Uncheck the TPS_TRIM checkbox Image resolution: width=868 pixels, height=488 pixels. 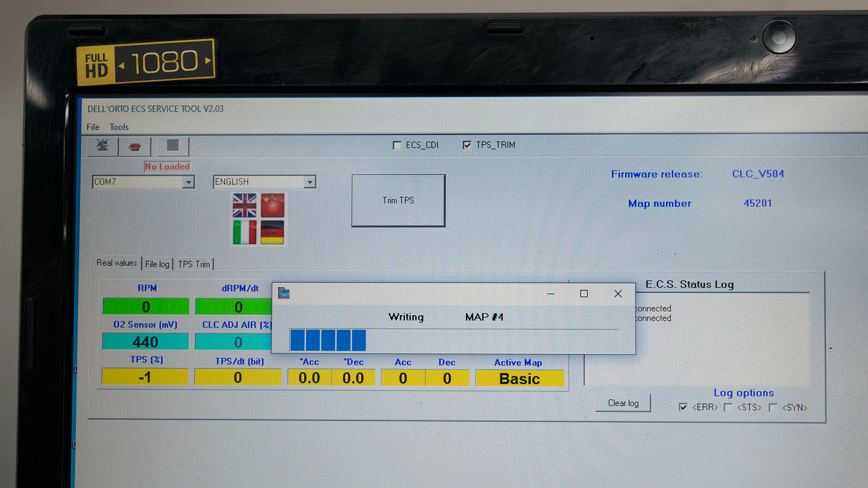(x=467, y=145)
